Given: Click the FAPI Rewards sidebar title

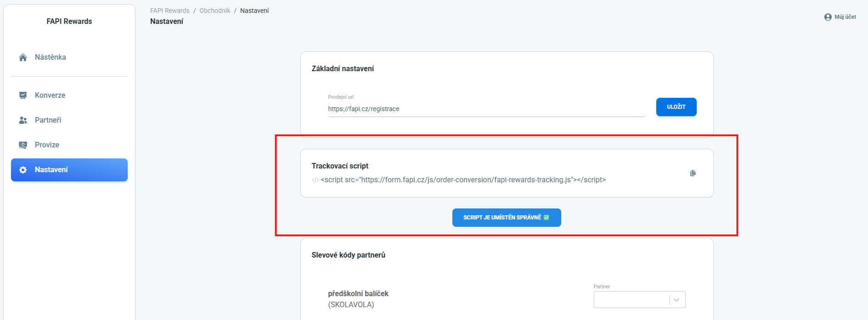Looking at the screenshot, I should [69, 21].
